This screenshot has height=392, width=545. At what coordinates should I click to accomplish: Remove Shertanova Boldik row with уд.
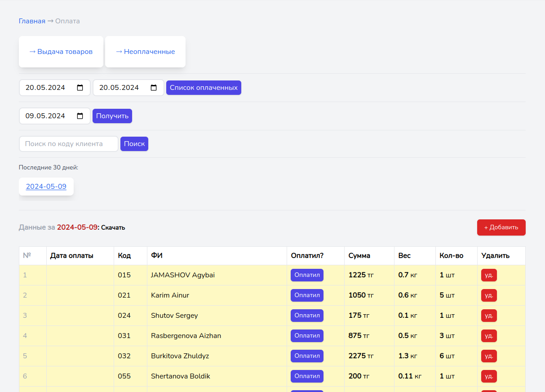pyautogui.click(x=489, y=376)
